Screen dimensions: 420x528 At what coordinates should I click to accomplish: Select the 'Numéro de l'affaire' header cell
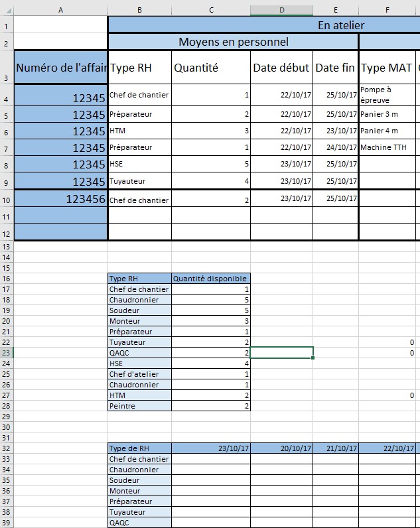(x=60, y=68)
